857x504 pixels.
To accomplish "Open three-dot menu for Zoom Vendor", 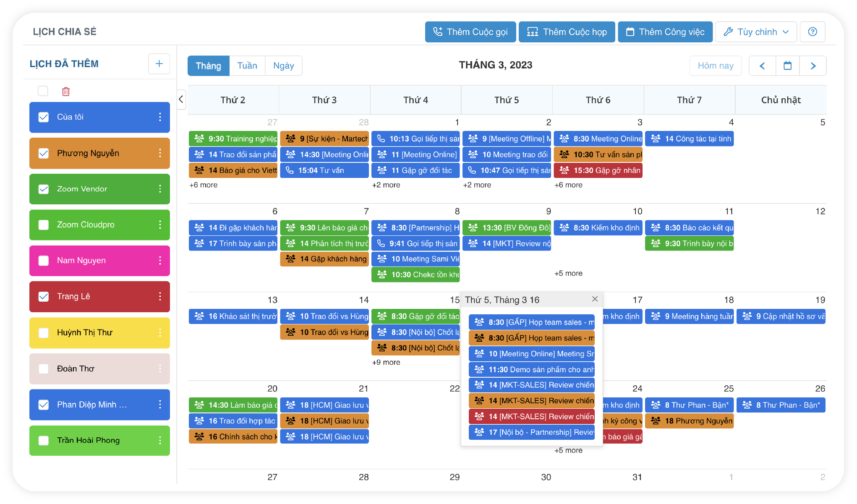I will [160, 189].
